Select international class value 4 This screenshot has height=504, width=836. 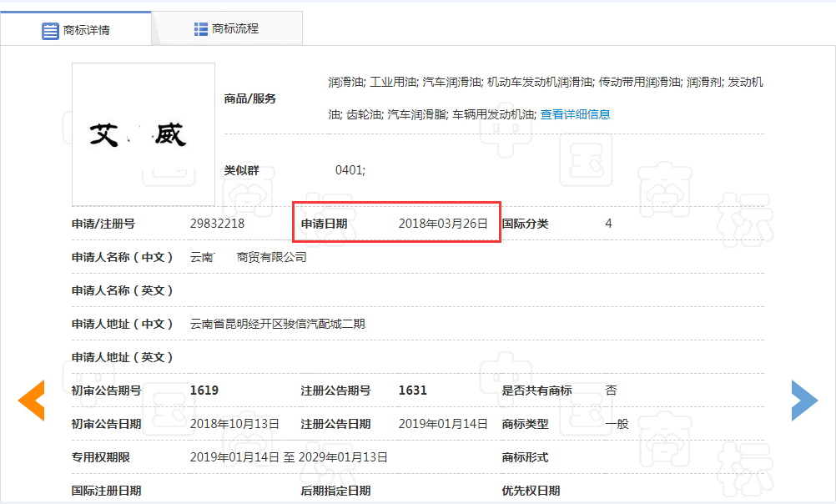tap(608, 224)
